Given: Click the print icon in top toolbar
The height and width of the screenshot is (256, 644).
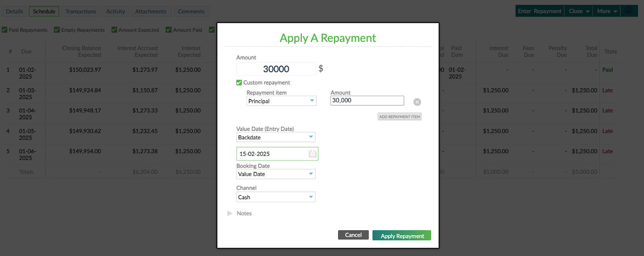Looking at the screenshot, I should click(x=629, y=11).
